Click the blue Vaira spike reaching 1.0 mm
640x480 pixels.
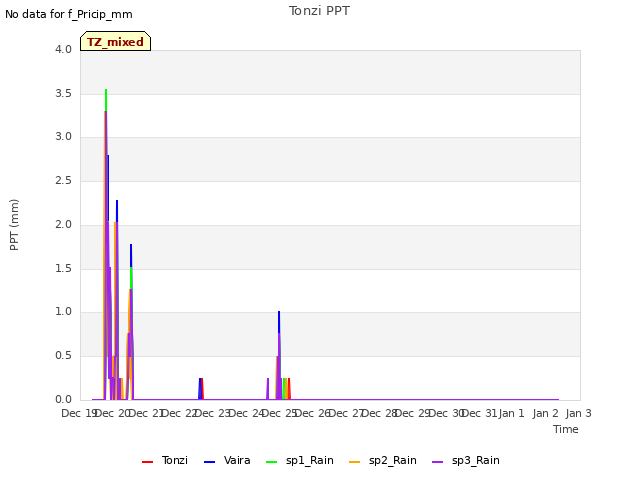(x=279, y=320)
